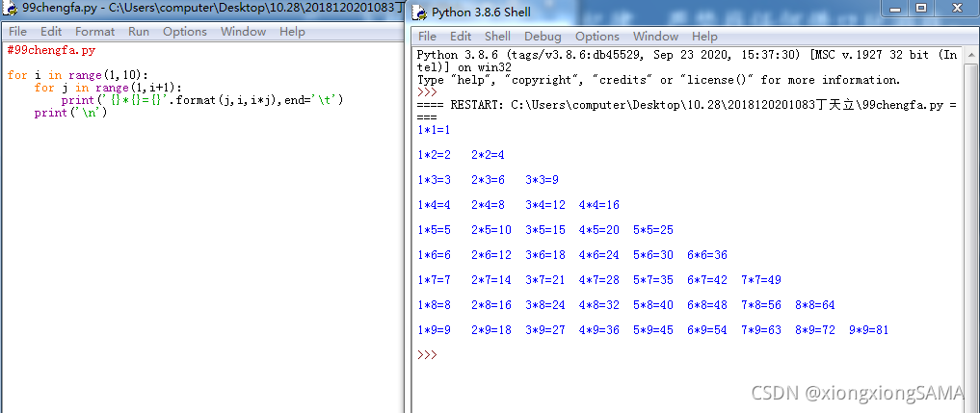This screenshot has height=413, width=980.
Task: Click the 7*8=56 output
Action: [x=761, y=305]
